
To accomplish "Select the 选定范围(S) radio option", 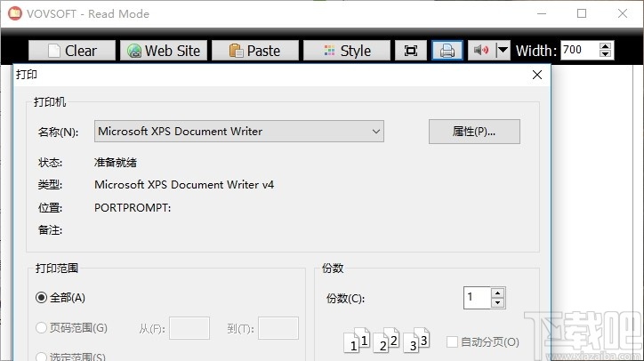I will coord(70,357).
